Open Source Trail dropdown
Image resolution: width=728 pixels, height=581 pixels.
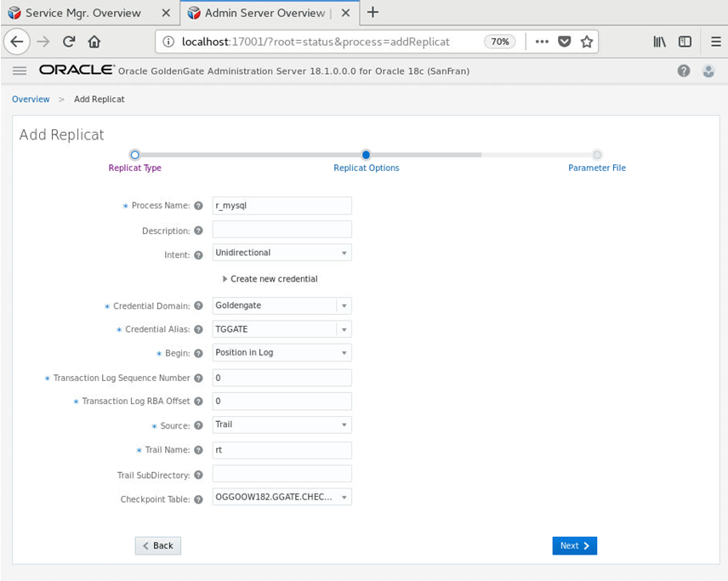click(x=282, y=424)
